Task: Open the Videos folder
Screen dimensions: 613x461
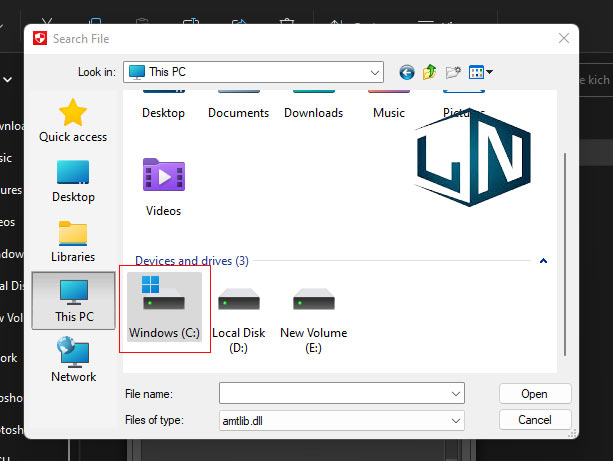Action: click(163, 187)
